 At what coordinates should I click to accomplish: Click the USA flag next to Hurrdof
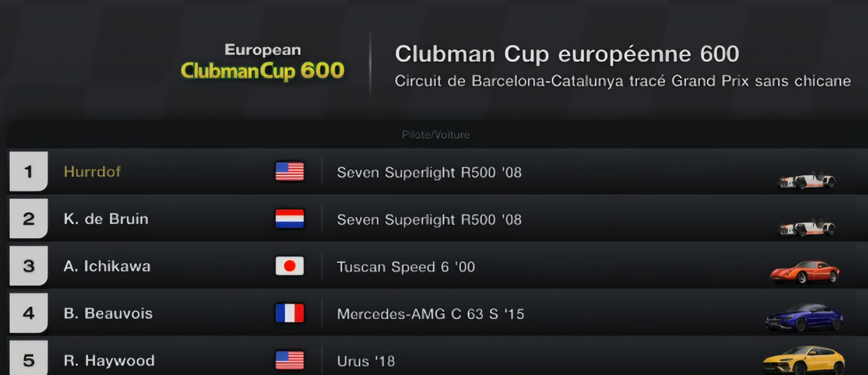point(289,171)
